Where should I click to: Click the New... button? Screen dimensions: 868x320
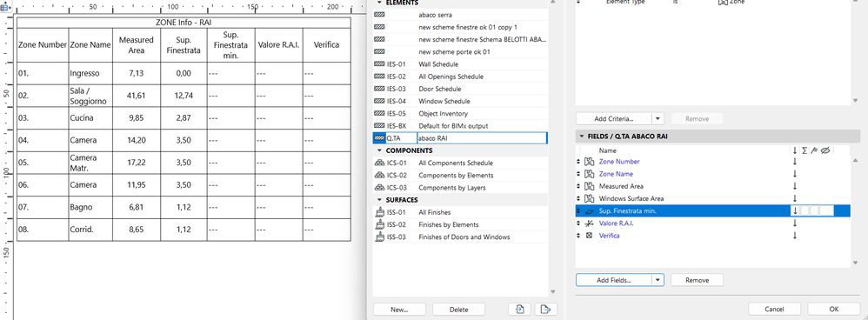point(399,310)
